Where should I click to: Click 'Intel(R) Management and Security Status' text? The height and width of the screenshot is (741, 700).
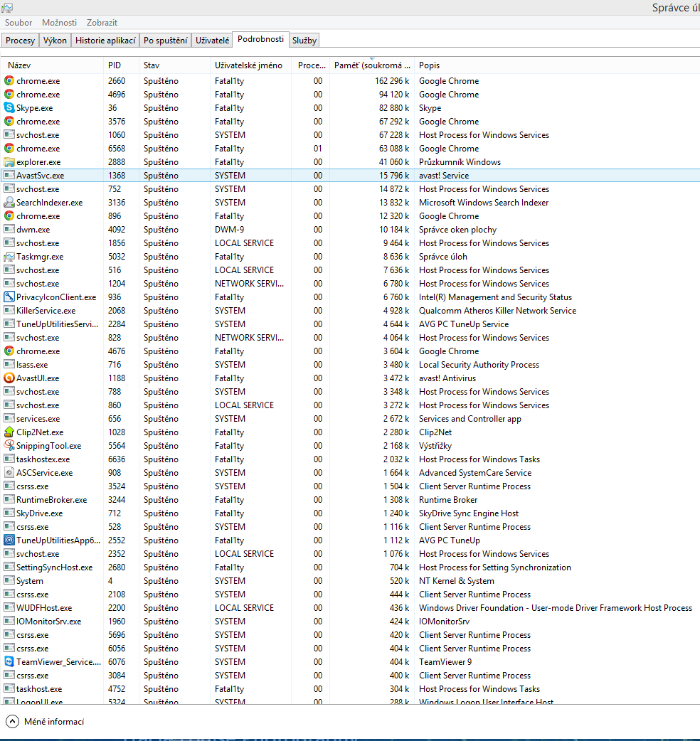tap(495, 297)
